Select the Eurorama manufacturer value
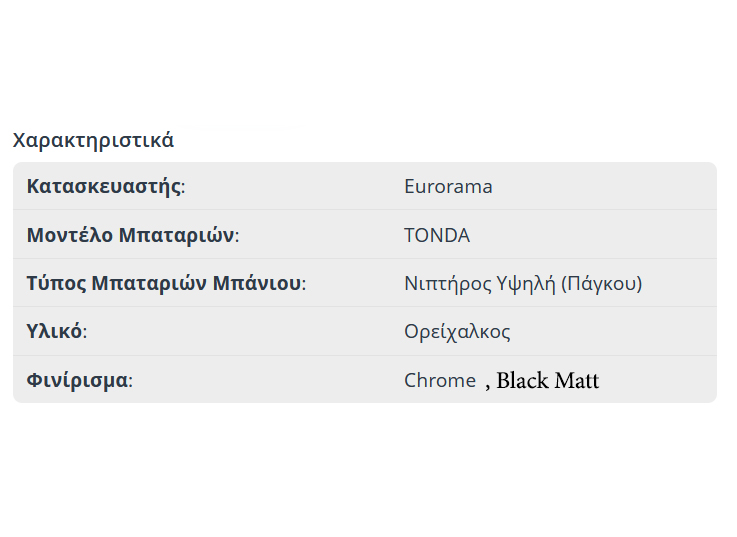Viewport: 737px width, 537px height. coord(448,187)
